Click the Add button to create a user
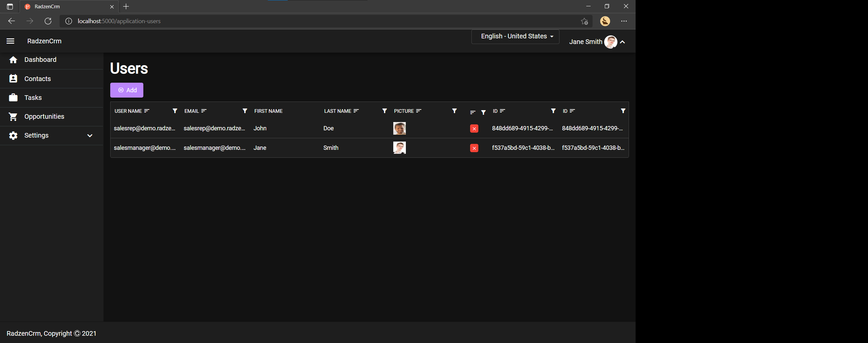 coord(127,90)
